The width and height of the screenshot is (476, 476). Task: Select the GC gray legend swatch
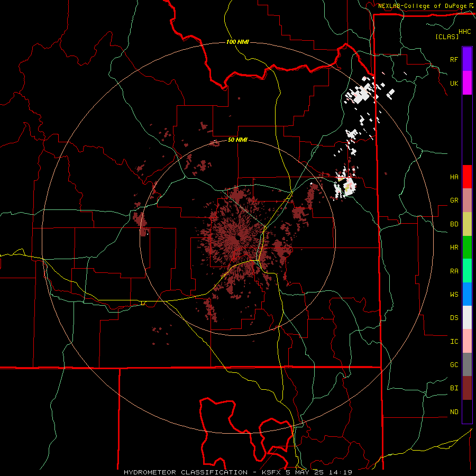click(467, 364)
